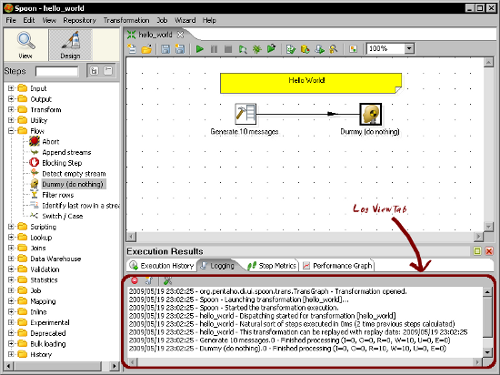Select Dummy (do nothing) in steps tree
This screenshot has height=375, width=500.
[x=73, y=184]
